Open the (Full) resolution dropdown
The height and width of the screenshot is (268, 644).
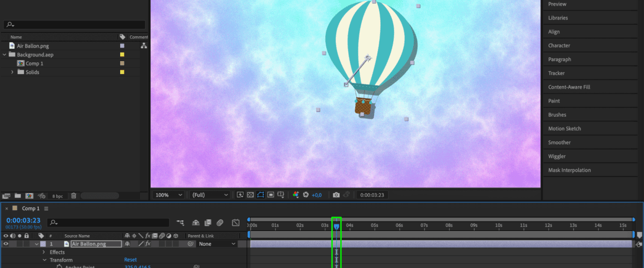pyautogui.click(x=210, y=195)
